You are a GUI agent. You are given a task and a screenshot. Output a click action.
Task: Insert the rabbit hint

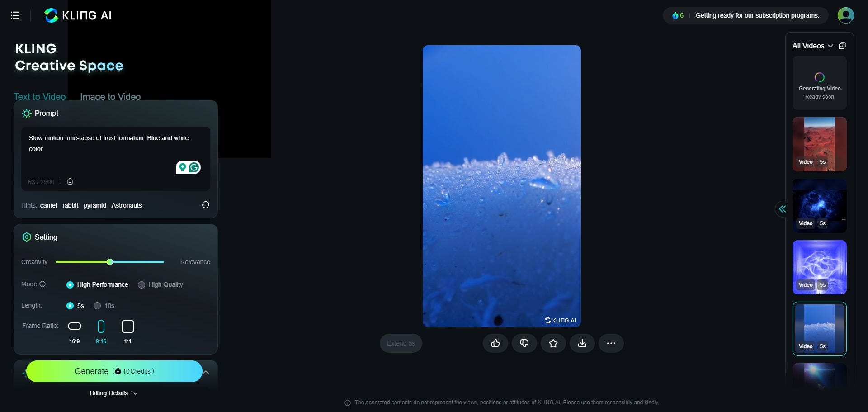click(70, 205)
